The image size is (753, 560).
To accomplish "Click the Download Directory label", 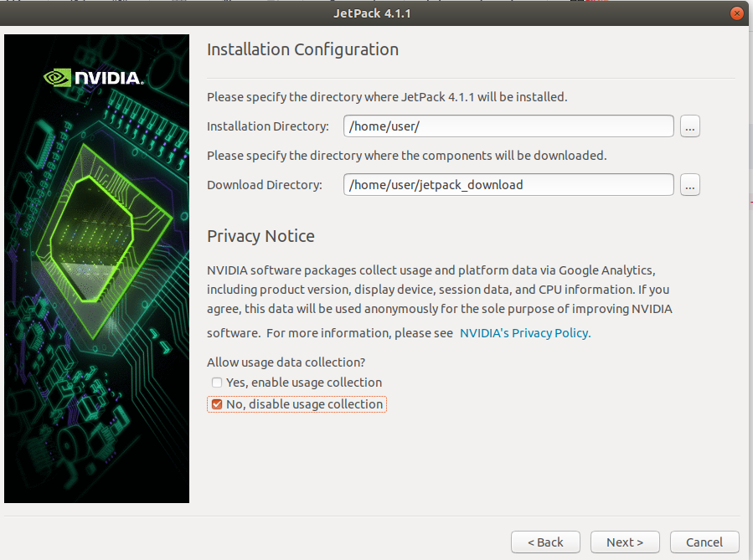I will point(265,185).
